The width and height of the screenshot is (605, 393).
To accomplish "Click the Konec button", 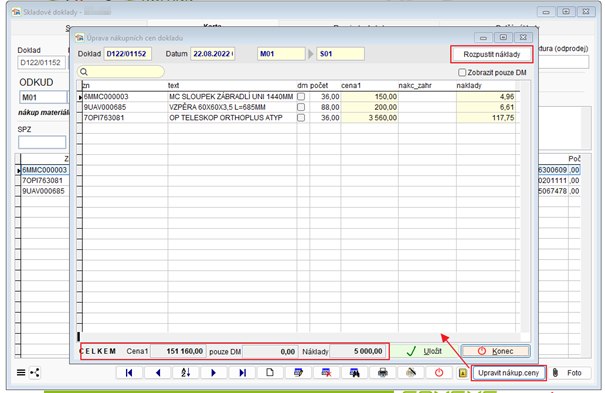I will tap(496, 351).
